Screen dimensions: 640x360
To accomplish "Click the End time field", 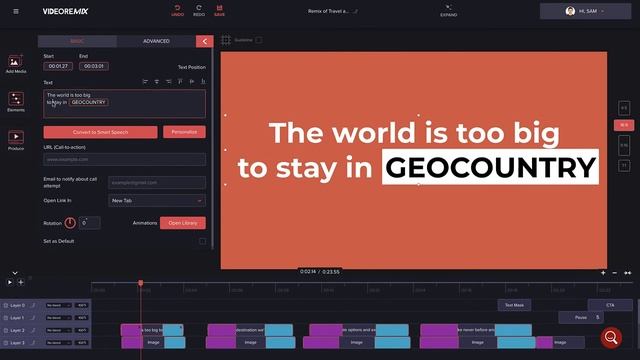I will pos(94,66).
